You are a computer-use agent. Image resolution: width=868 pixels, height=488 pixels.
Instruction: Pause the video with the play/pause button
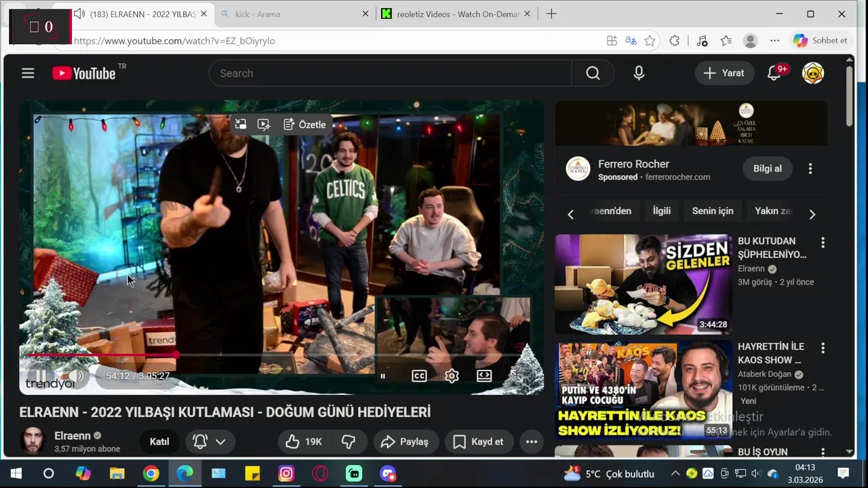coord(41,375)
